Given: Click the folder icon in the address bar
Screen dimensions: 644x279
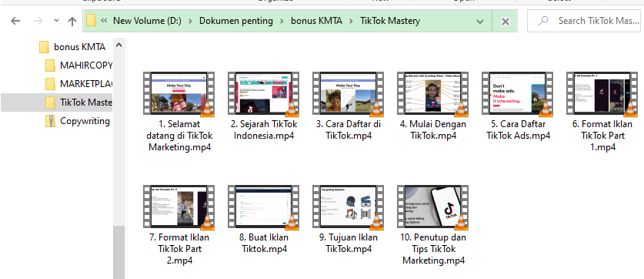Looking at the screenshot, I should coord(92,21).
